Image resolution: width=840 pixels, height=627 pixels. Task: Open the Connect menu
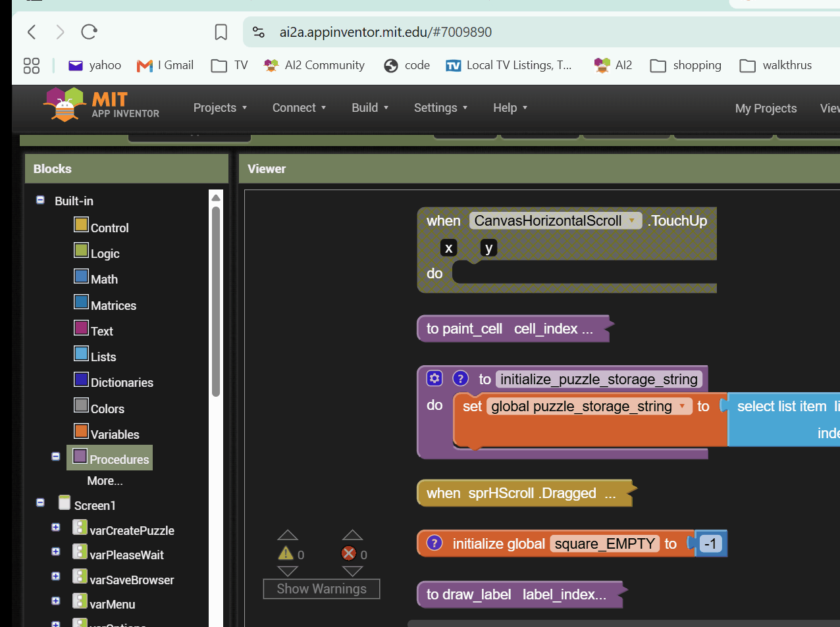tap(299, 108)
